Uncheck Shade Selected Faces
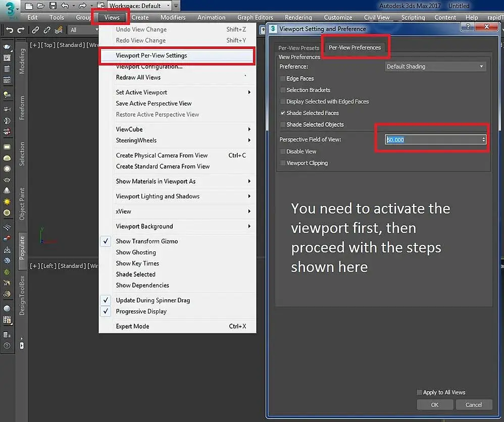504x422 pixels. click(283, 113)
